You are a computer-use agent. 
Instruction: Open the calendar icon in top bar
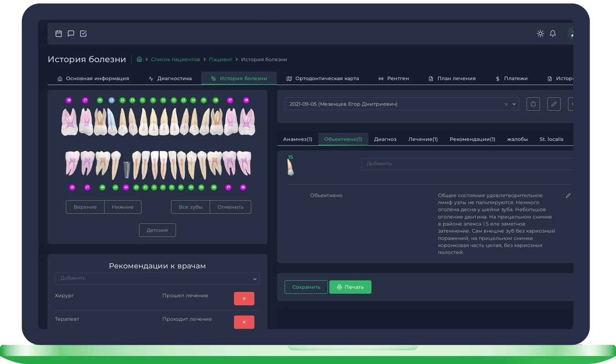59,34
